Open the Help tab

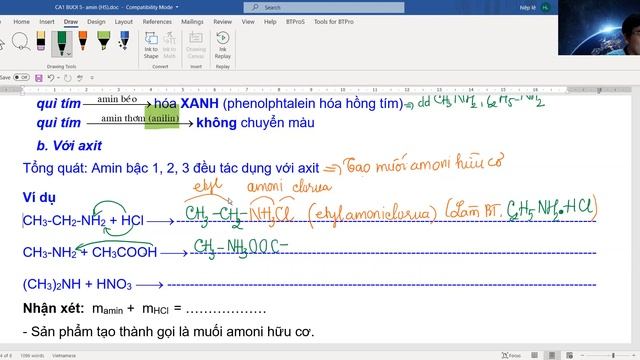pos(270,22)
